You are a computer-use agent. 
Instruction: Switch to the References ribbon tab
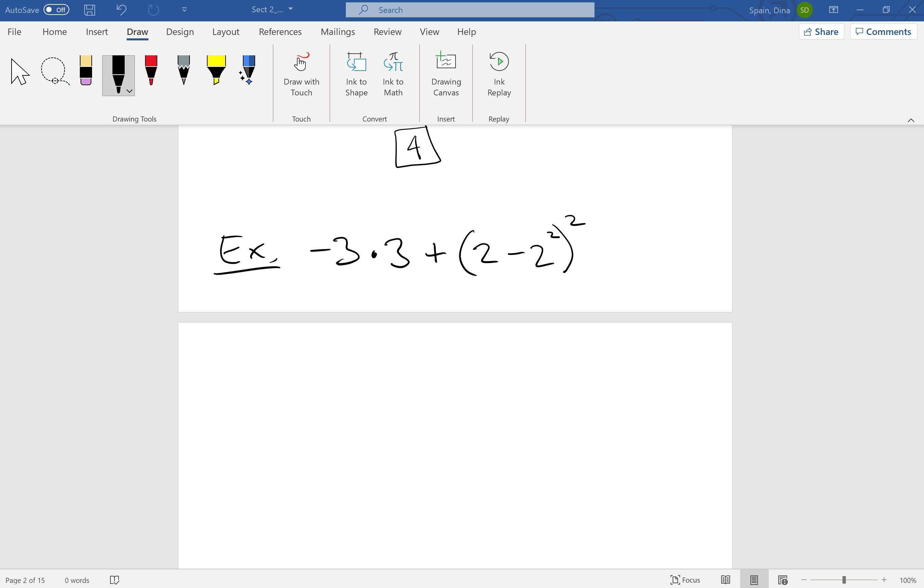pyautogui.click(x=280, y=32)
